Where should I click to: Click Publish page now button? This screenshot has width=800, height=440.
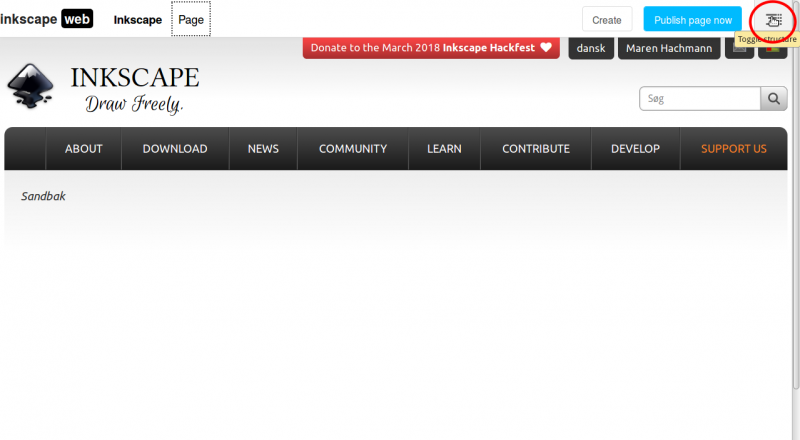692,20
